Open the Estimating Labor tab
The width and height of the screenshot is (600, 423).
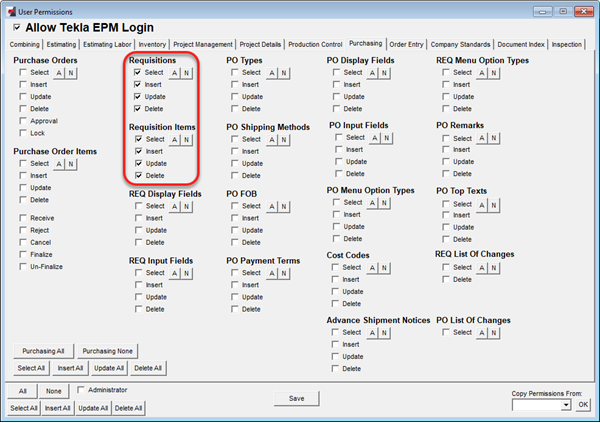pos(107,44)
